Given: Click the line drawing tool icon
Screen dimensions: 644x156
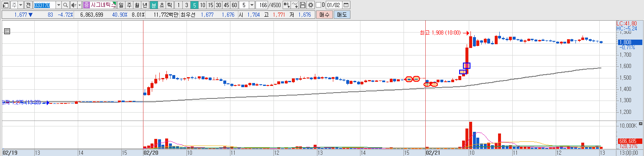Looking at the screenshot, I should click(295, 5).
